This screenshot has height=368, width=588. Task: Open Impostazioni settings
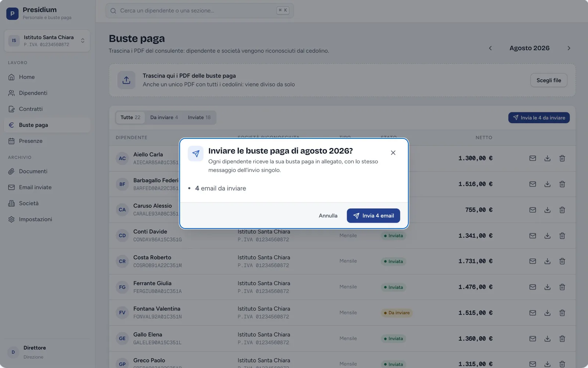(47, 219)
